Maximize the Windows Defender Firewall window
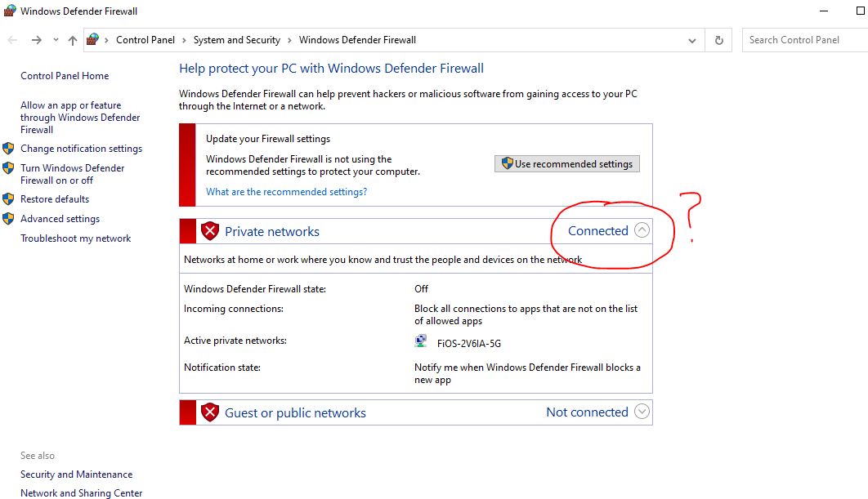 [x=861, y=11]
